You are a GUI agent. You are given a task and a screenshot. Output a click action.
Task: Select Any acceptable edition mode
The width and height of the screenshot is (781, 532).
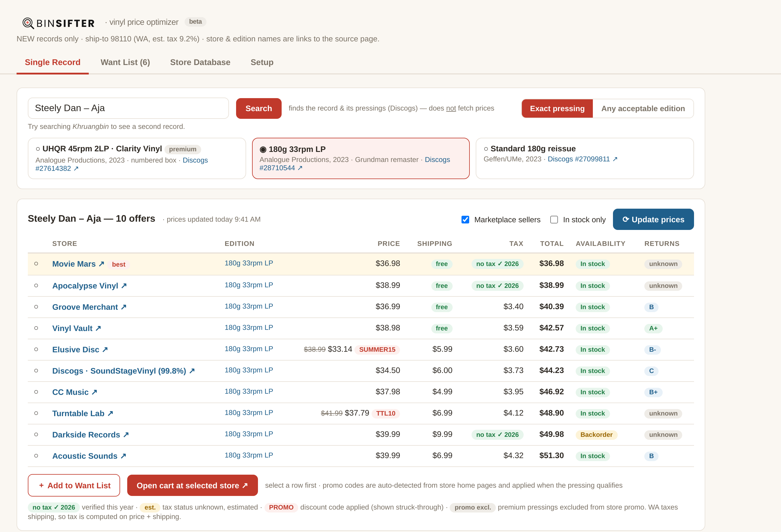643,108
